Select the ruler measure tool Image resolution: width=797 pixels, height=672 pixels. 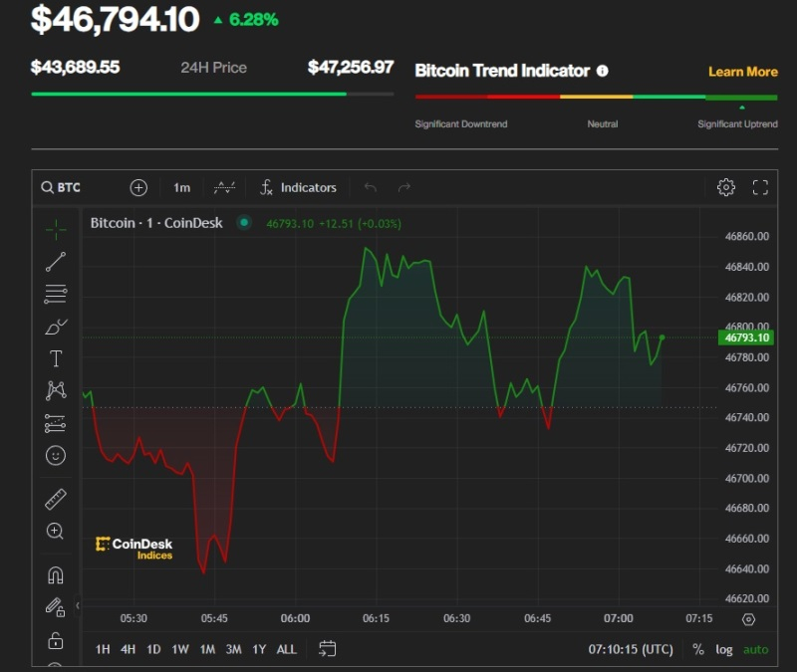[56, 499]
